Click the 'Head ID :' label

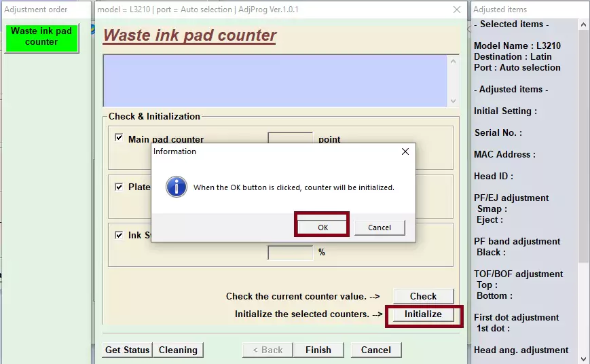click(x=494, y=176)
